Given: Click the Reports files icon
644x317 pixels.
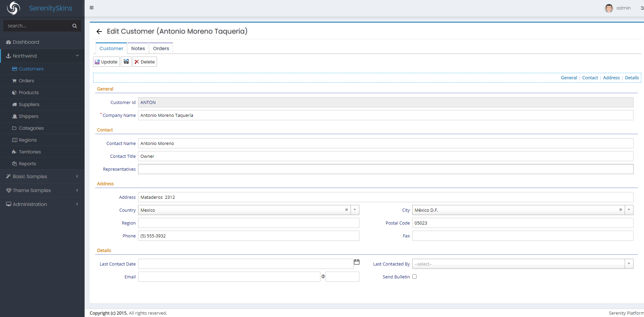Looking at the screenshot, I should pyautogui.click(x=15, y=164).
